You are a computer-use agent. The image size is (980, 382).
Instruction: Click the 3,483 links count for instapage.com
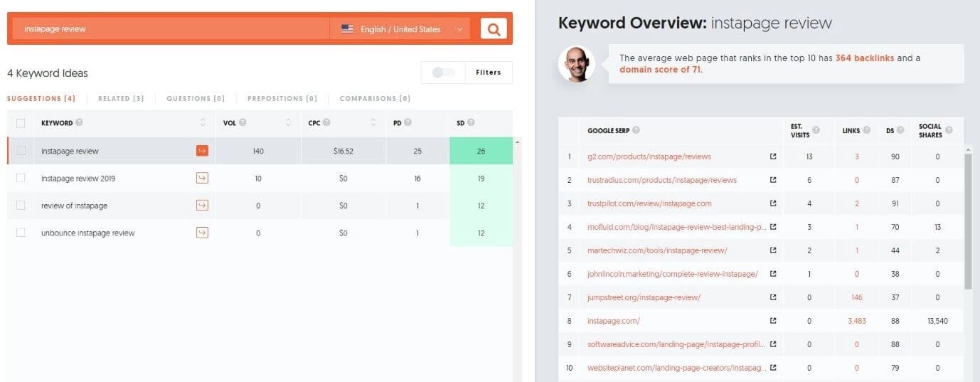tap(857, 321)
